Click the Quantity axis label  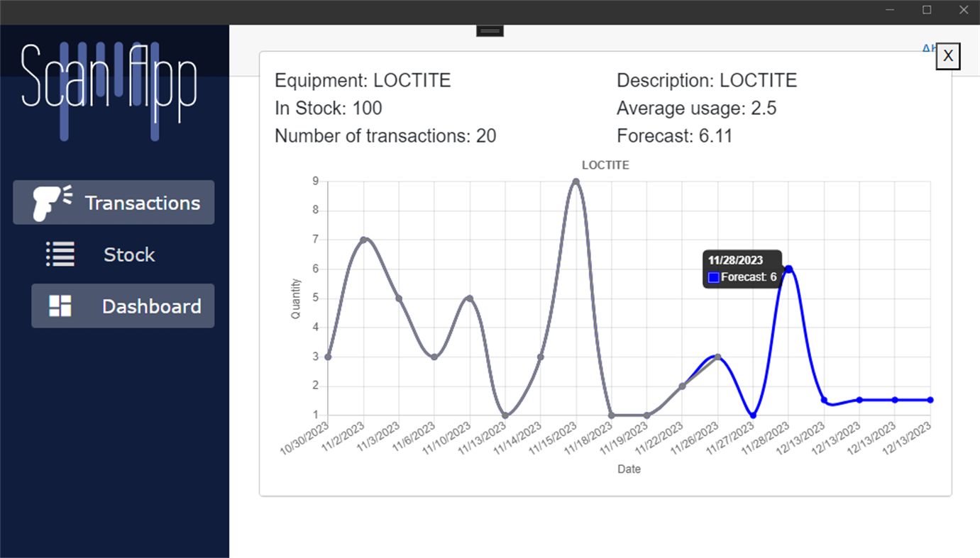point(296,298)
